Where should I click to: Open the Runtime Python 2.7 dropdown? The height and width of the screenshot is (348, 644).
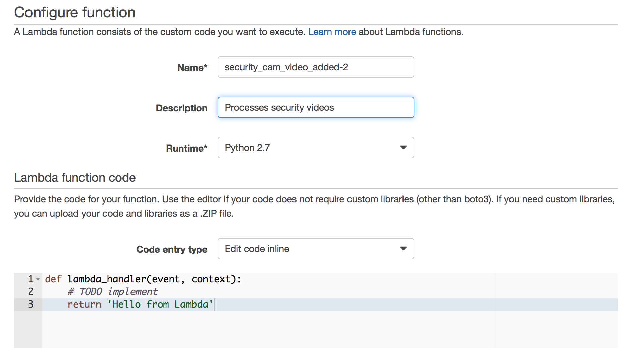point(316,148)
